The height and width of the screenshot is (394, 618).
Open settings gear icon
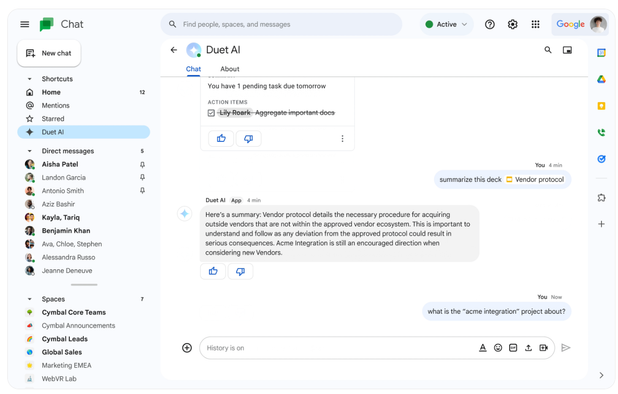[512, 24]
